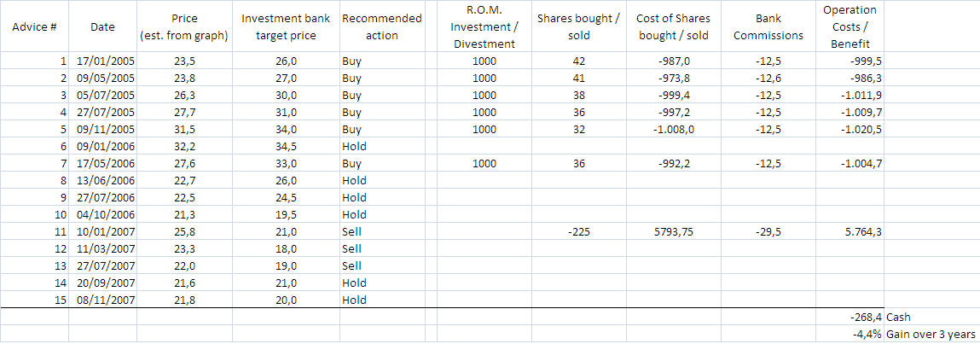Select the target price cell 19,5
Image resolution: width=980 pixels, height=344 pixels.
pos(286,214)
